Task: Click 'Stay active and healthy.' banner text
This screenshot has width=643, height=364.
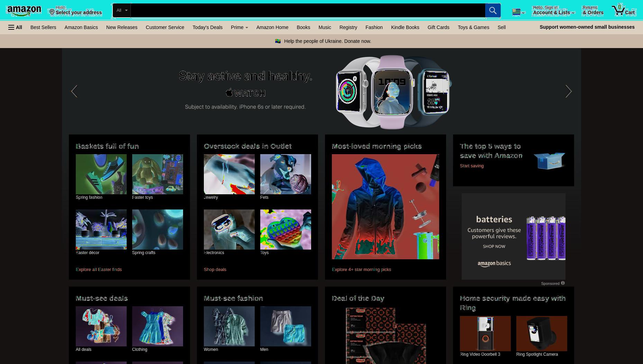Action: click(246, 76)
